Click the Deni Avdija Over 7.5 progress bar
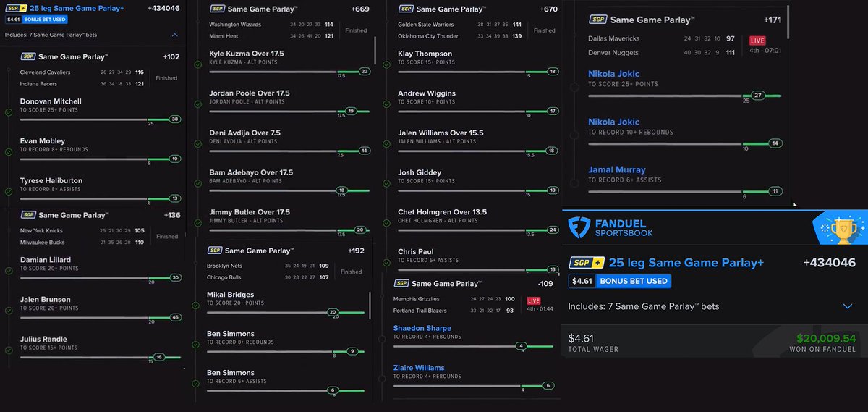The height and width of the screenshot is (412, 868). click(x=289, y=151)
